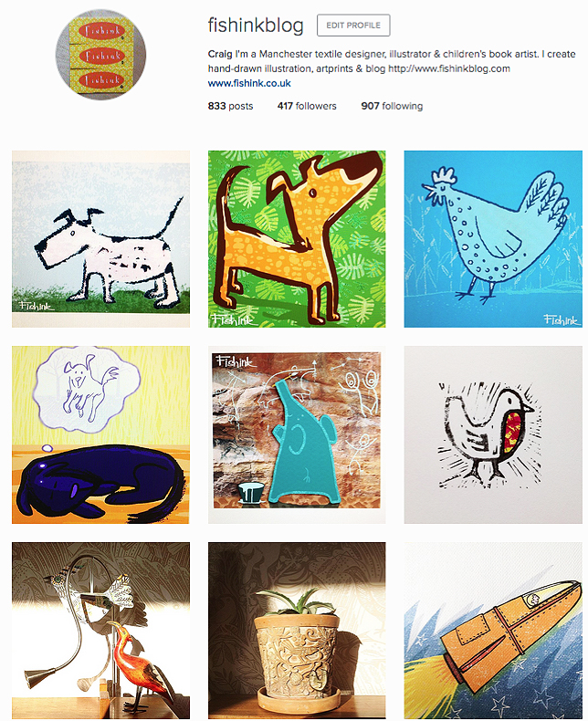Open the metal bird sculptures photo post
Viewport: 588px width, 721px height.
100,631
